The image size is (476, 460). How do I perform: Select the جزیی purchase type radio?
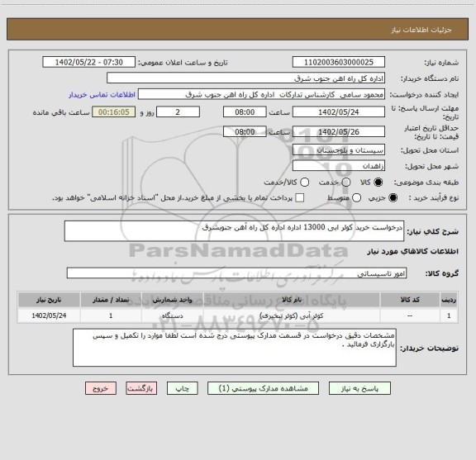pos(393,198)
